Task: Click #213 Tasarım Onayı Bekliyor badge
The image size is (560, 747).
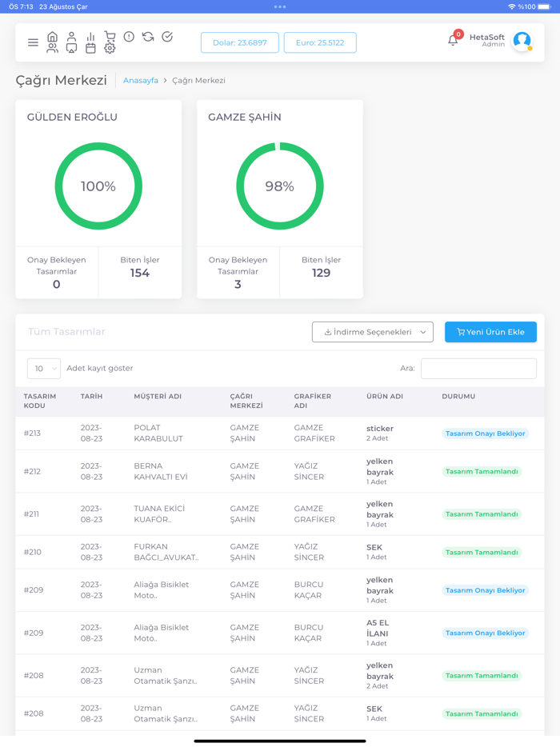Action: [x=485, y=433]
